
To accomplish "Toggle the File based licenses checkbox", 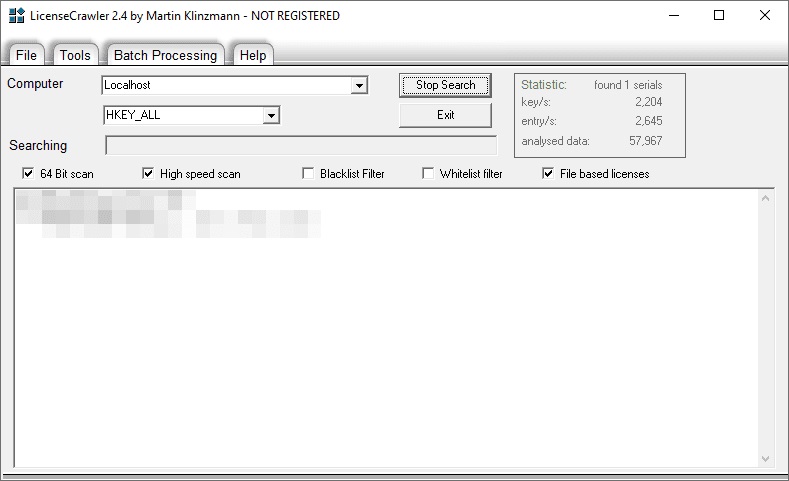I will [x=548, y=174].
